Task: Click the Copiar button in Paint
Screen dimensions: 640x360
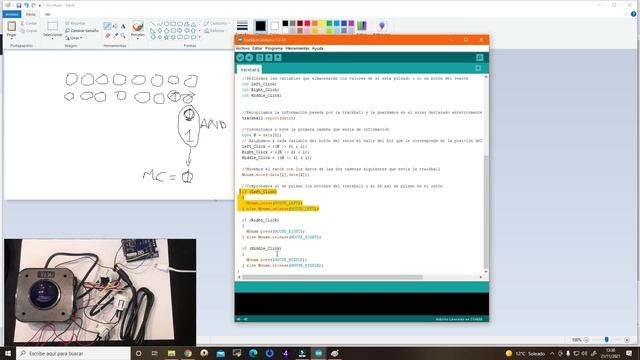Action: pyautogui.click(x=28, y=31)
